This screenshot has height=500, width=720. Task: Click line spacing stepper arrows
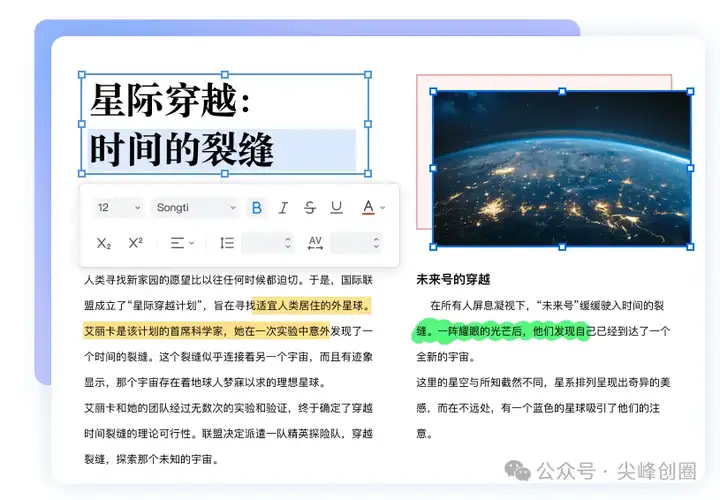288,243
